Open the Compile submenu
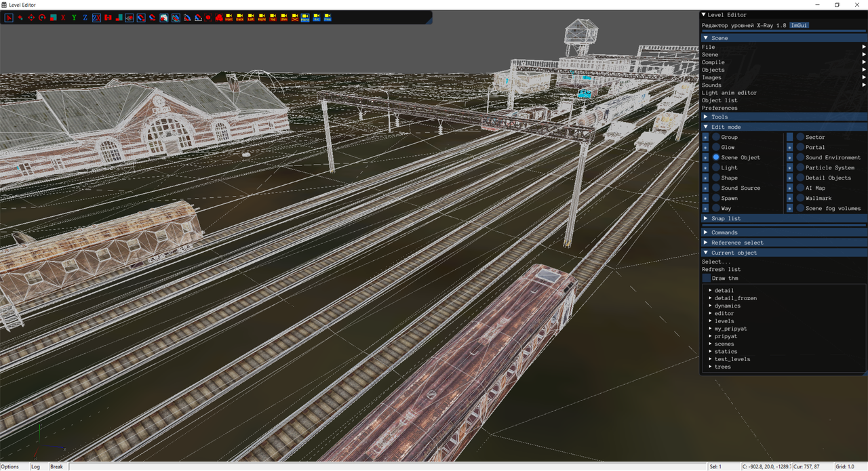 (x=783, y=62)
